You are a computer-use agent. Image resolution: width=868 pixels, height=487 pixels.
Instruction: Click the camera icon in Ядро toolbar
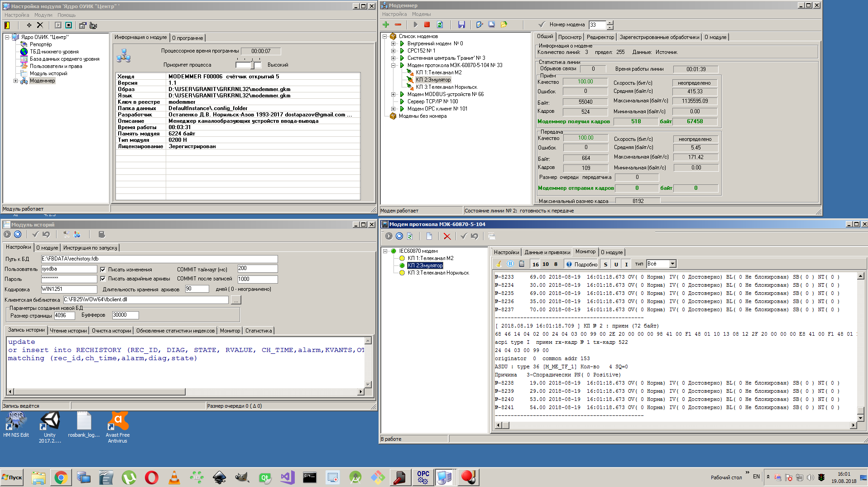coord(93,25)
